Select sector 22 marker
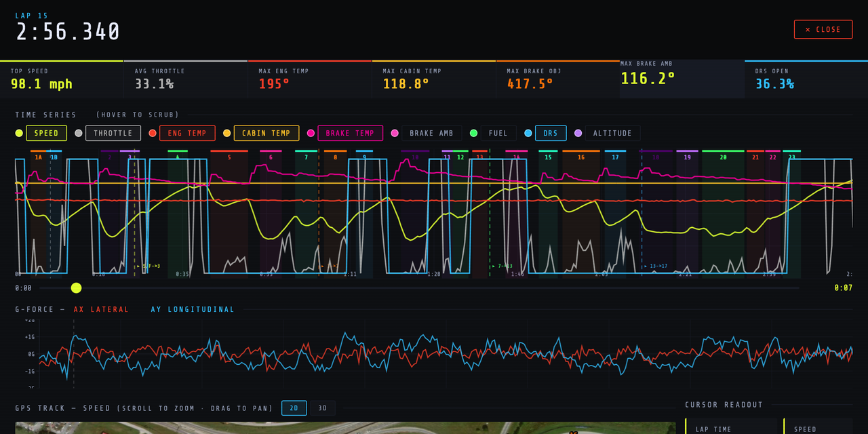Screen dimensions: 868x434 [773, 157]
